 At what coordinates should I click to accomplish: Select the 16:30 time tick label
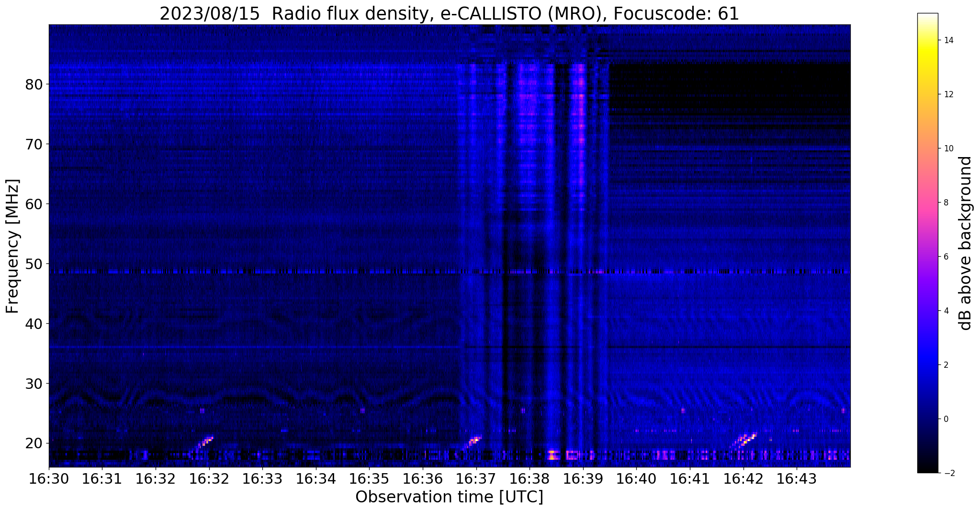[x=49, y=479]
